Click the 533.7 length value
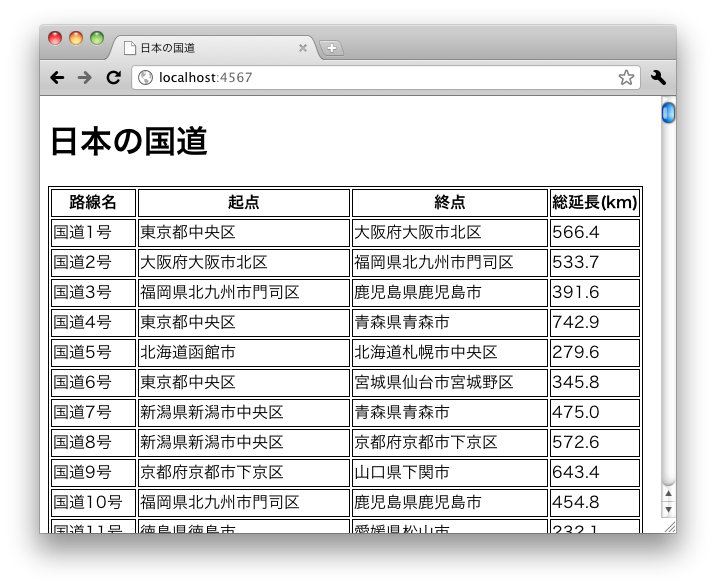 coord(595,262)
